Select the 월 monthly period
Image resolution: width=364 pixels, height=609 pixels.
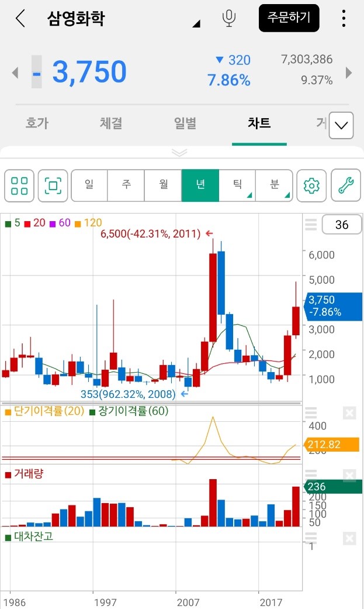click(x=164, y=185)
